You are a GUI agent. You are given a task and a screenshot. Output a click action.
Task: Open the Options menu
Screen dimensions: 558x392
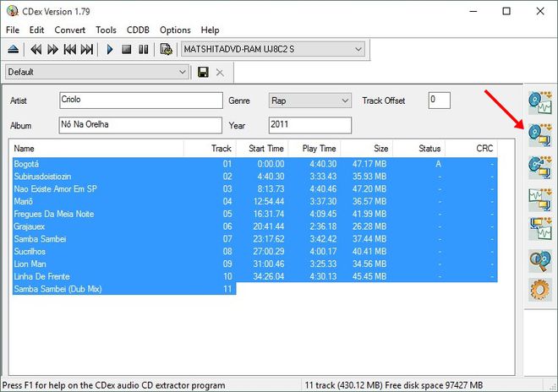pos(175,30)
